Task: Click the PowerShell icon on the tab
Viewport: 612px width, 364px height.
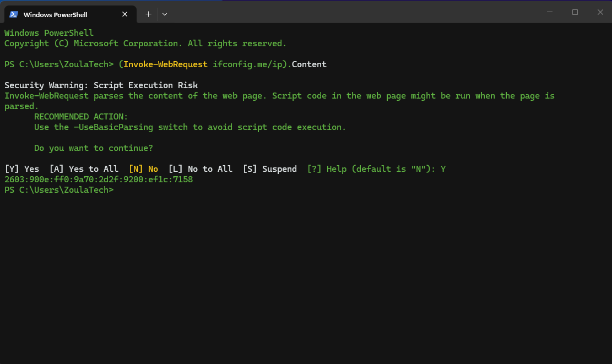Action: 14,14
